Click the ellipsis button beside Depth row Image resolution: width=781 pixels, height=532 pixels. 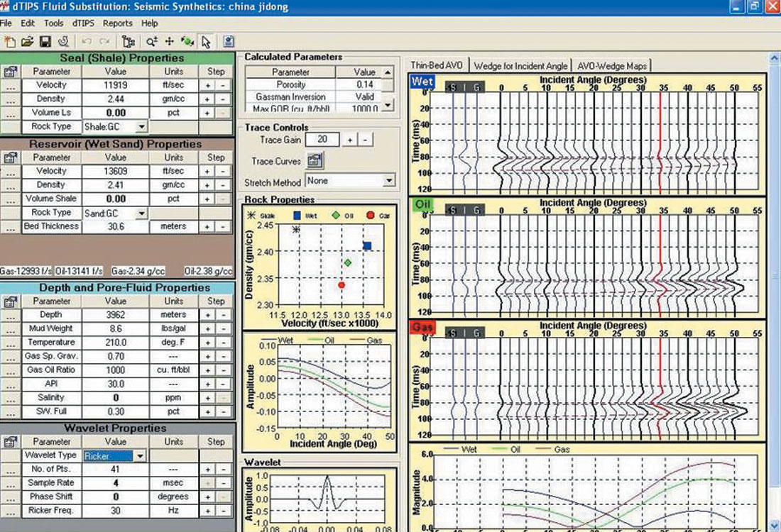11,315
